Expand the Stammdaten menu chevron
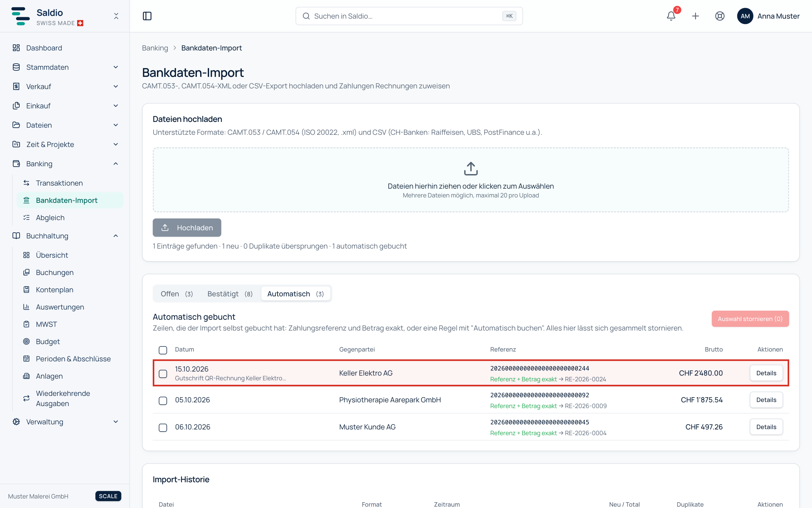The image size is (812, 508). [x=116, y=67]
